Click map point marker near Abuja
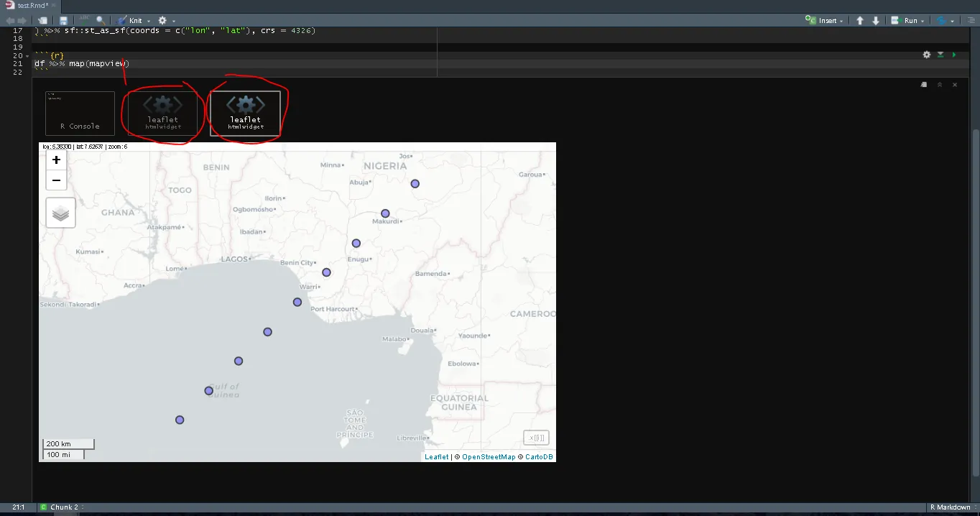This screenshot has width=980, height=516. pyautogui.click(x=415, y=184)
